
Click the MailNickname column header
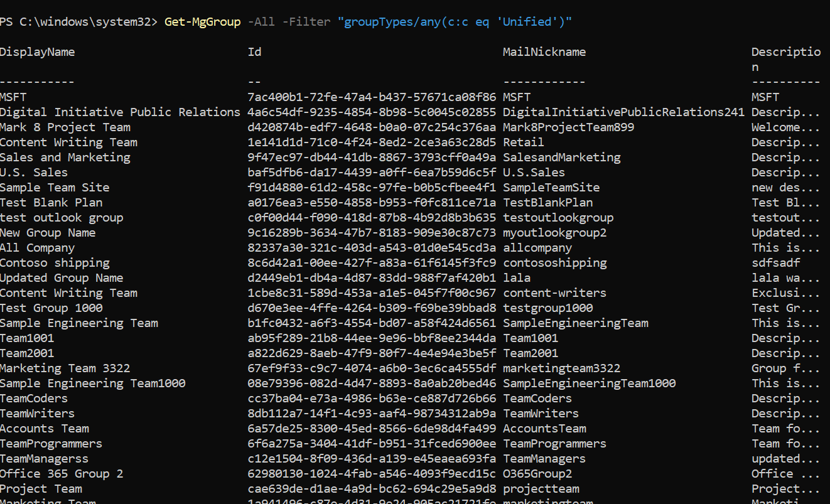pos(544,52)
